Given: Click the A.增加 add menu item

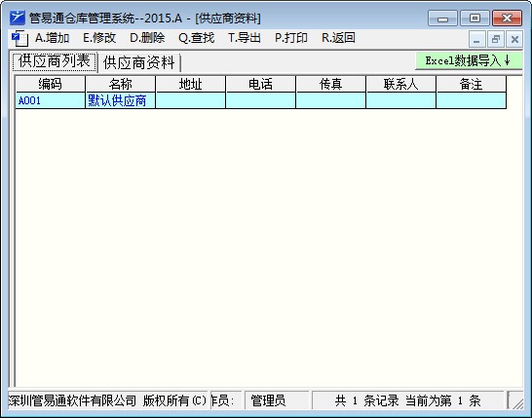Looking at the screenshot, I should 53,38.
